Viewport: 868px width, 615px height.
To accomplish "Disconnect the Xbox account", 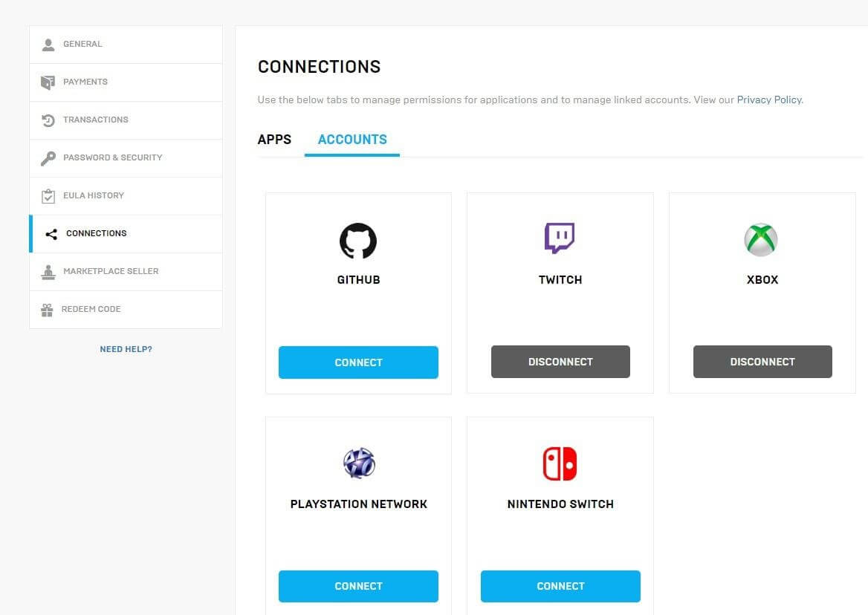I will 762,362.
